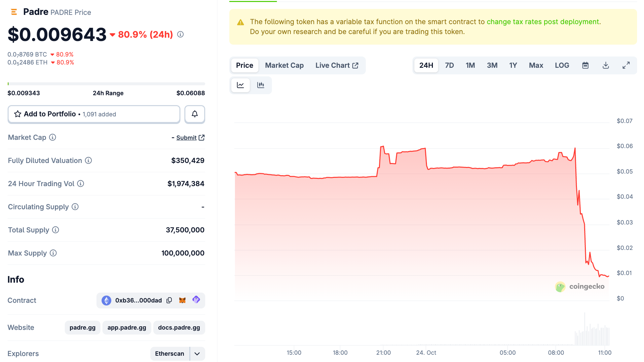
Task: Click Add to Portfolio button
Action: (94, 114)
